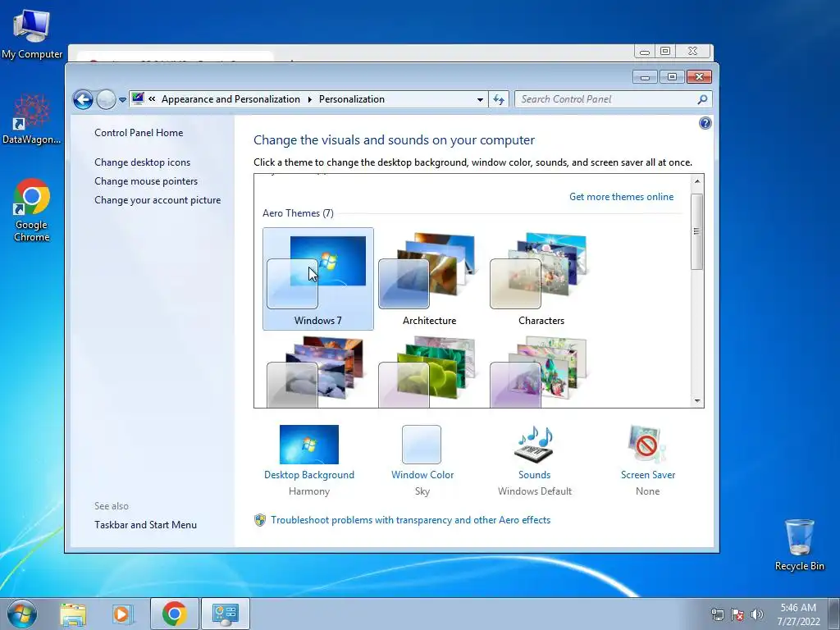Click the None label under Screen Saver
This screenshot has width=840, height=630.
pos(648,491)
